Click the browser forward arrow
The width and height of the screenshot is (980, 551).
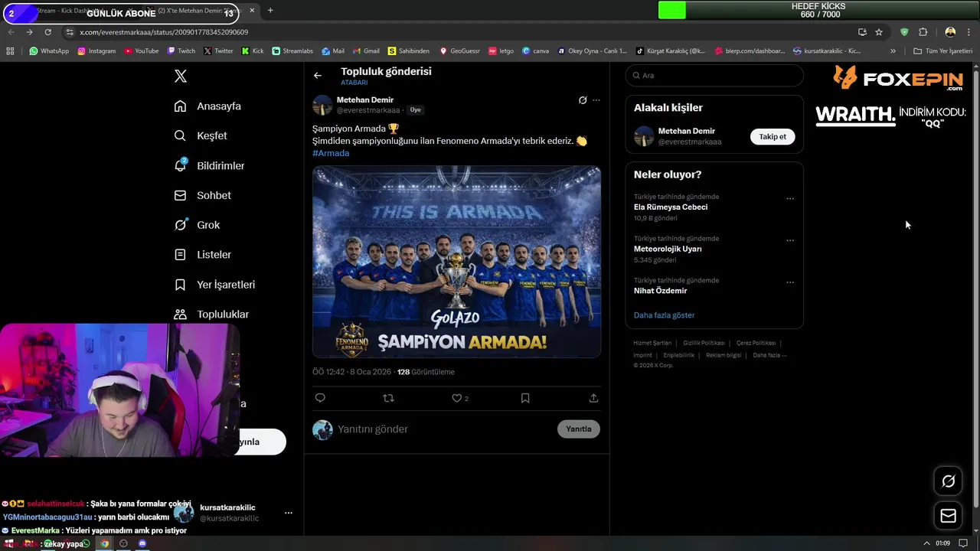[x=29, y=32]
